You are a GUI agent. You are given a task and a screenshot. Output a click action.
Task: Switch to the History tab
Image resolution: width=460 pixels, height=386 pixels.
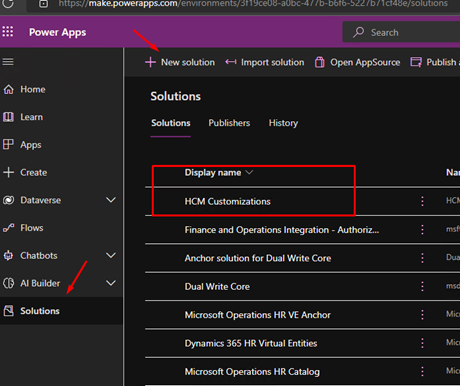[x=283, y=123]
